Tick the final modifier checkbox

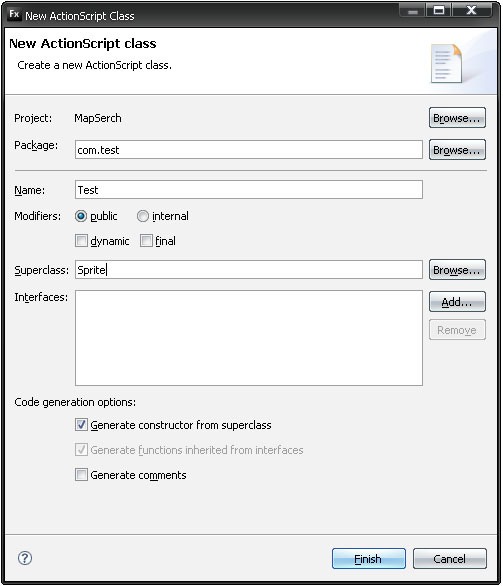click(x=146, y=241)
